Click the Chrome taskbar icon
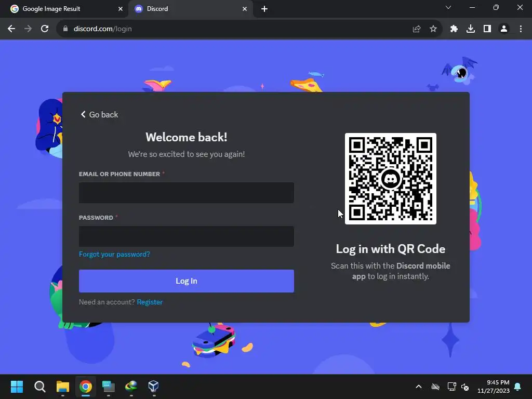 86,387
